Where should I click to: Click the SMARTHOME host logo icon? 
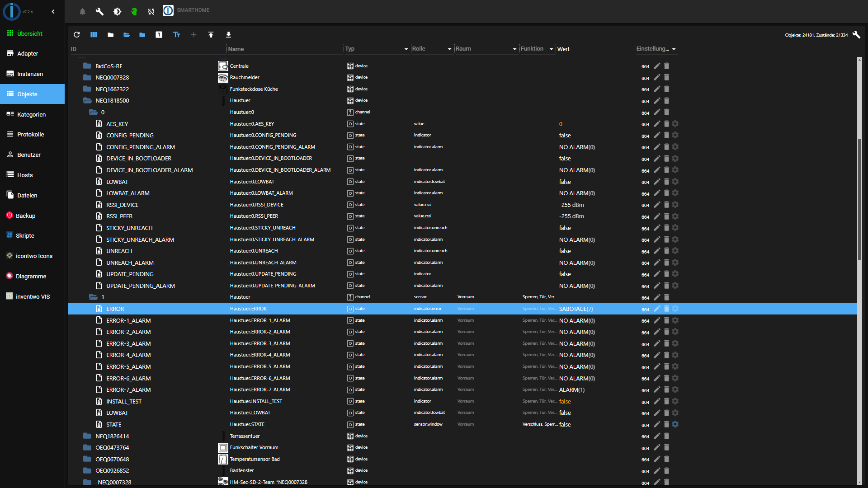point(168,10)
